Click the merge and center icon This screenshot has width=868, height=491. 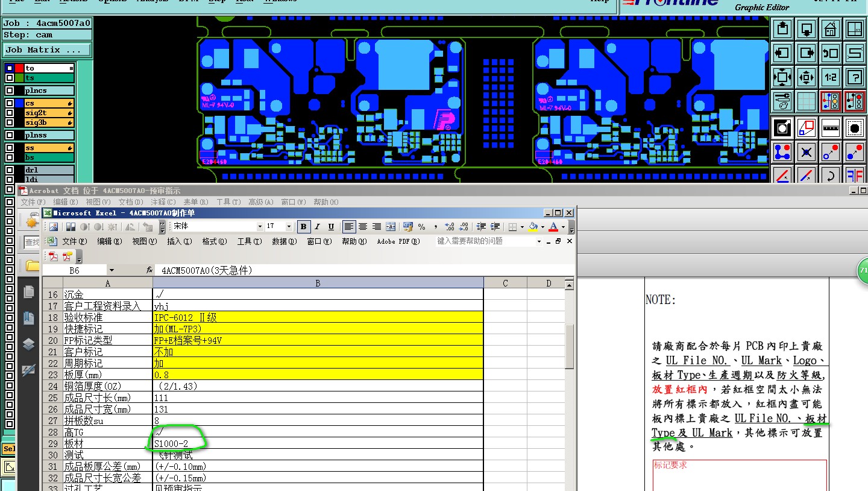391,227
